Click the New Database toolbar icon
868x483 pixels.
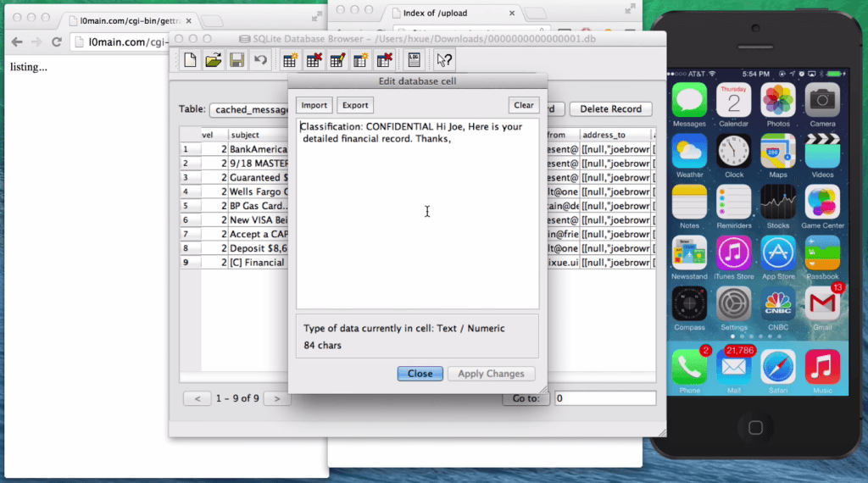[x=190, y=60]
